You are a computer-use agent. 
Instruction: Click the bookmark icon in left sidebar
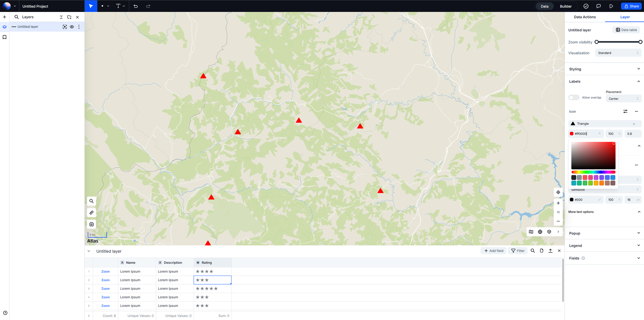click(5, 37)
